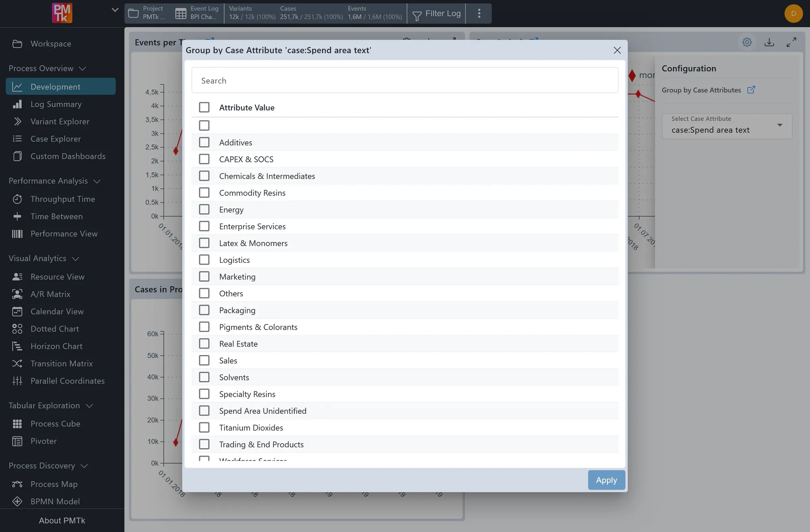Click the download chart icon
This screenshot has width=810, height=532.
pyautogui.click(x=769, y=42)
